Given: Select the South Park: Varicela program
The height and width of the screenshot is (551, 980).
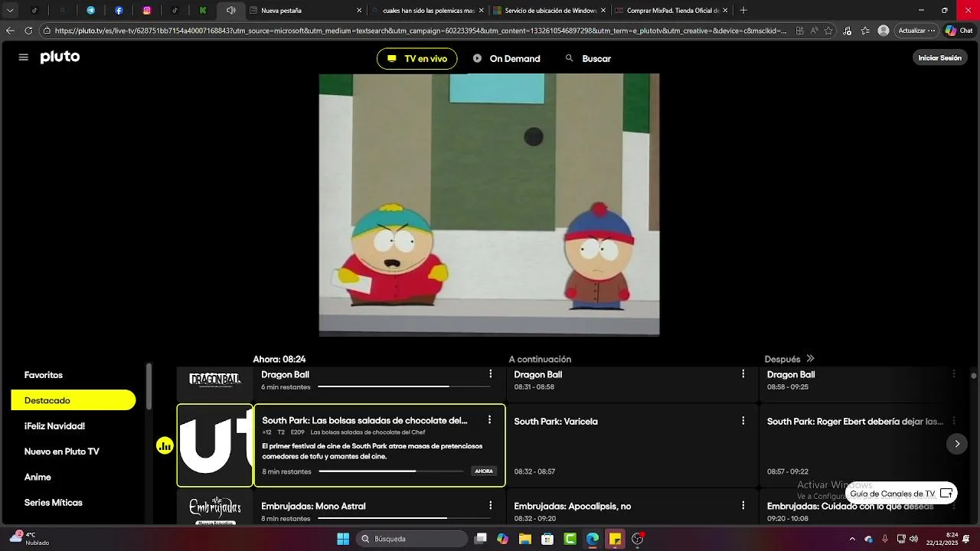Looking at the screenshot, I should click(632, 445).
